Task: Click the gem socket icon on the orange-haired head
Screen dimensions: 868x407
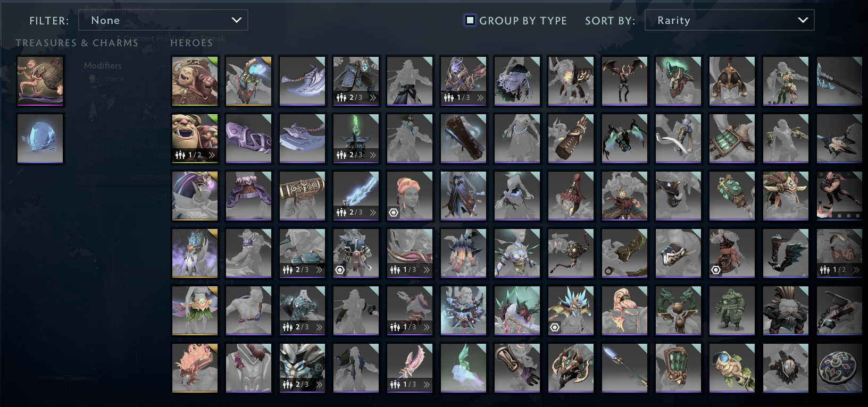Action: 394,213
